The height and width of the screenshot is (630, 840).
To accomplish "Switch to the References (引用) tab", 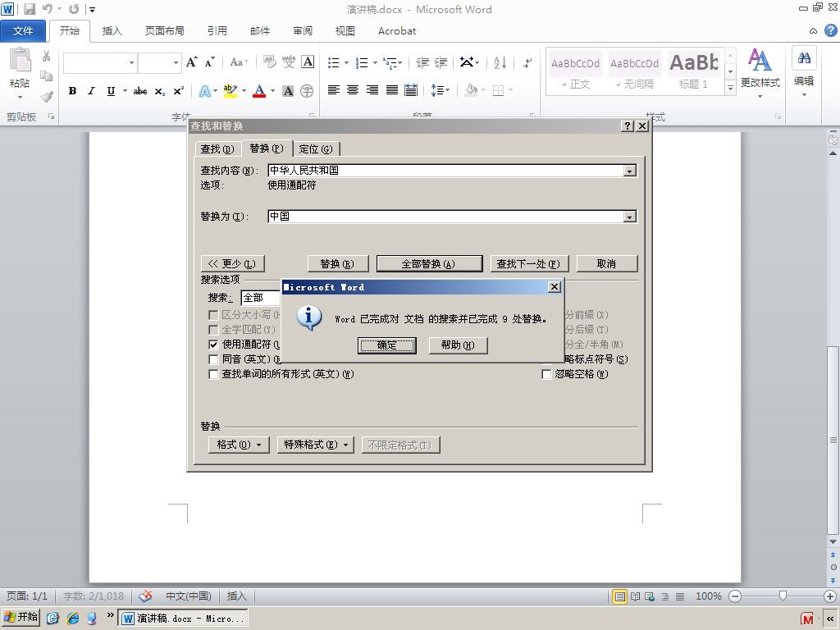I will point(217,31).
